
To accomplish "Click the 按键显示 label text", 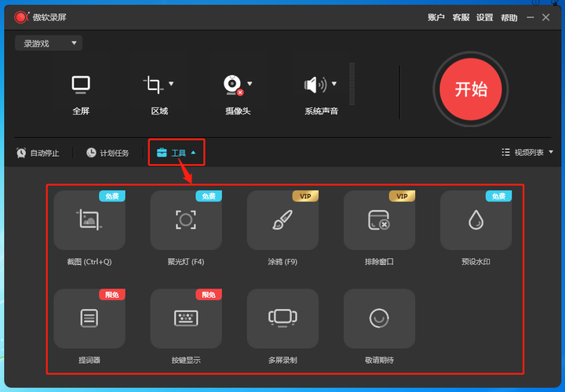I will point(186,360).
